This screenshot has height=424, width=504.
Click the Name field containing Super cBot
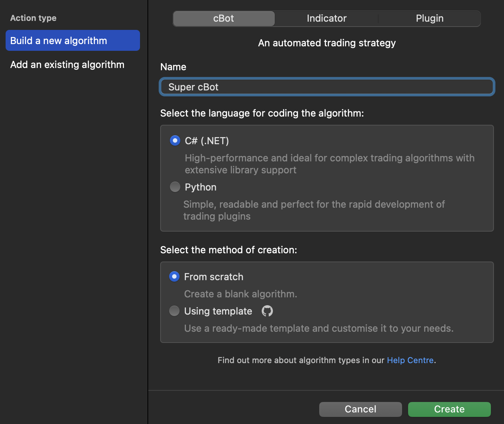[x=327, y=87]
